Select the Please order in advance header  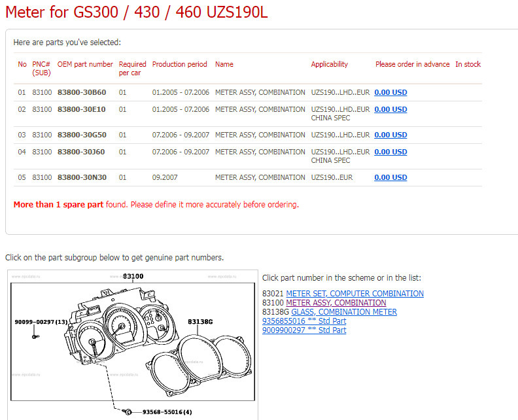pyautogui.click(x=412, y=64)
